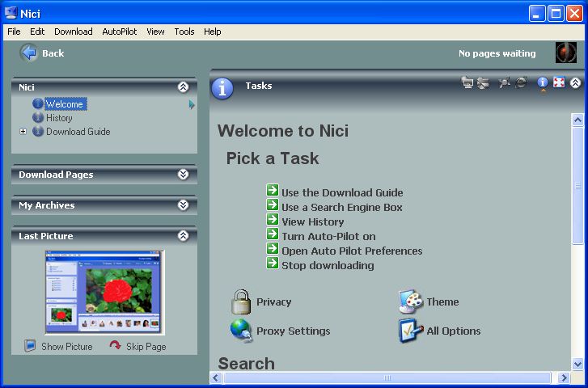Click the Use a Search Engine Box link

(342, 207)
